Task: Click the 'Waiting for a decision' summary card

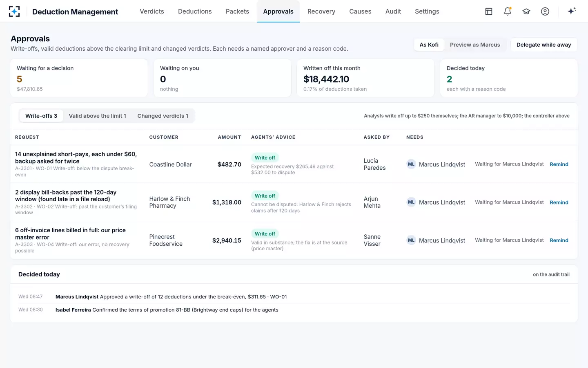Action: 79,78
